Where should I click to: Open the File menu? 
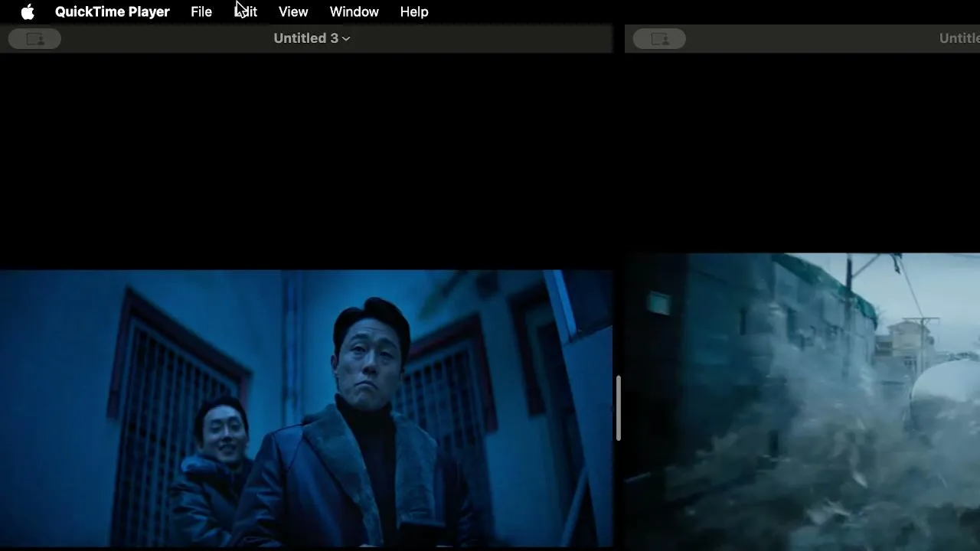coord(201,12)
